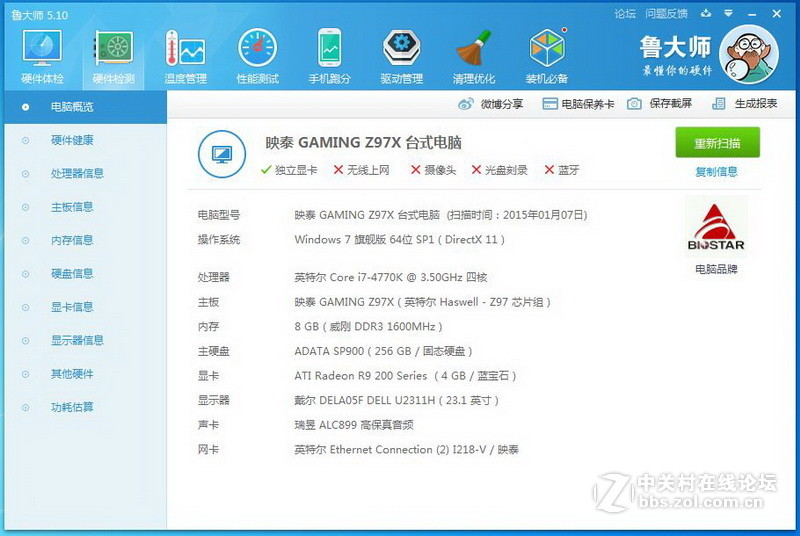800x536 pixels.
Task: Click the 蓝牙 status indicator
Action: 562,170
